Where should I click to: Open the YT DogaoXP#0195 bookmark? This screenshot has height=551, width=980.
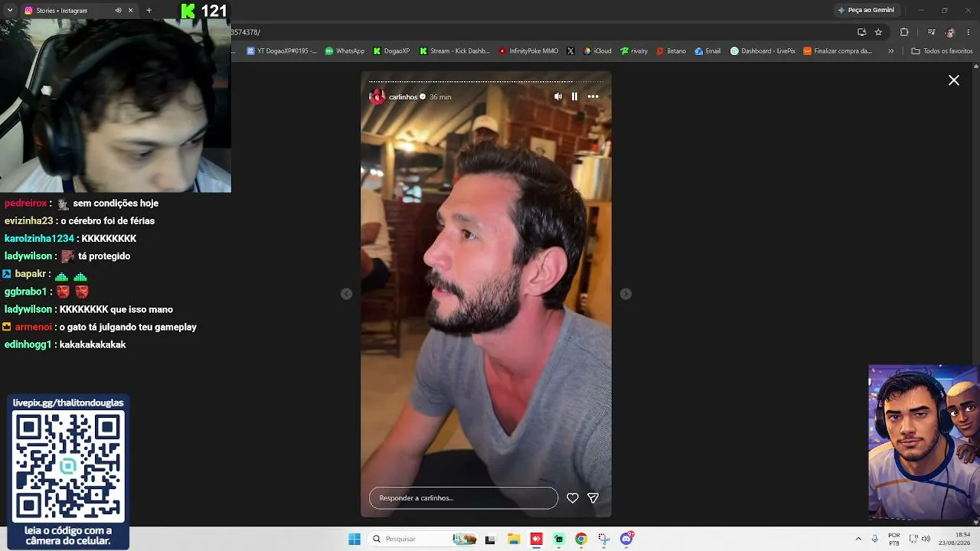[282, 51]
